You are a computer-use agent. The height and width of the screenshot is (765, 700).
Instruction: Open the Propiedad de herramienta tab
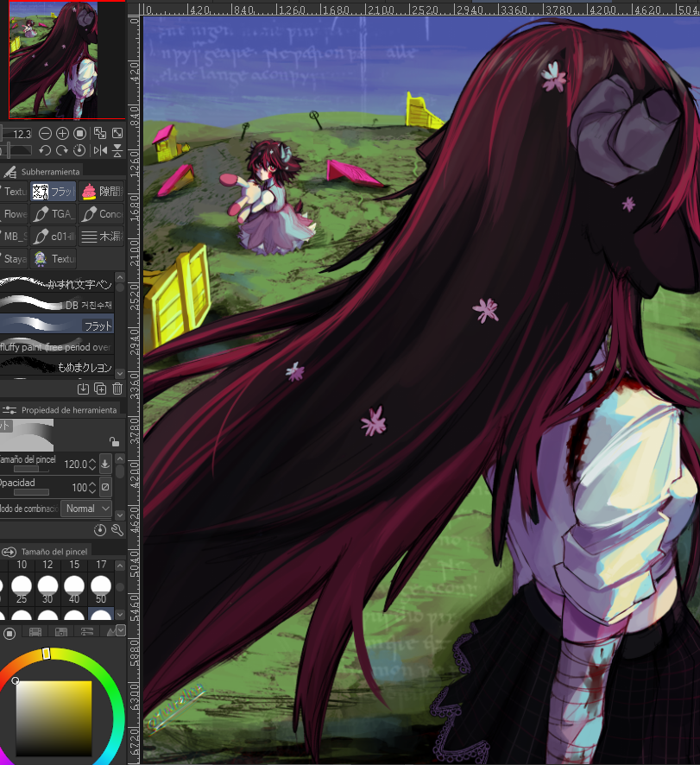[x=60, y=410]
